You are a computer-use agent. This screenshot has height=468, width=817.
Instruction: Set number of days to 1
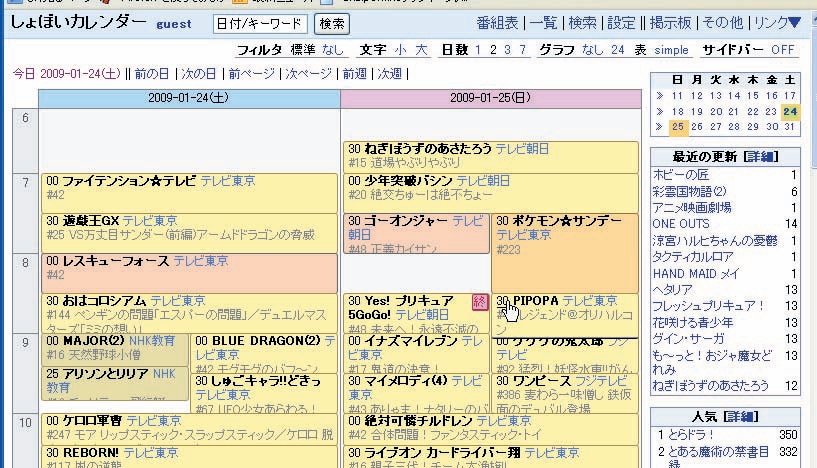coord(478,50)
